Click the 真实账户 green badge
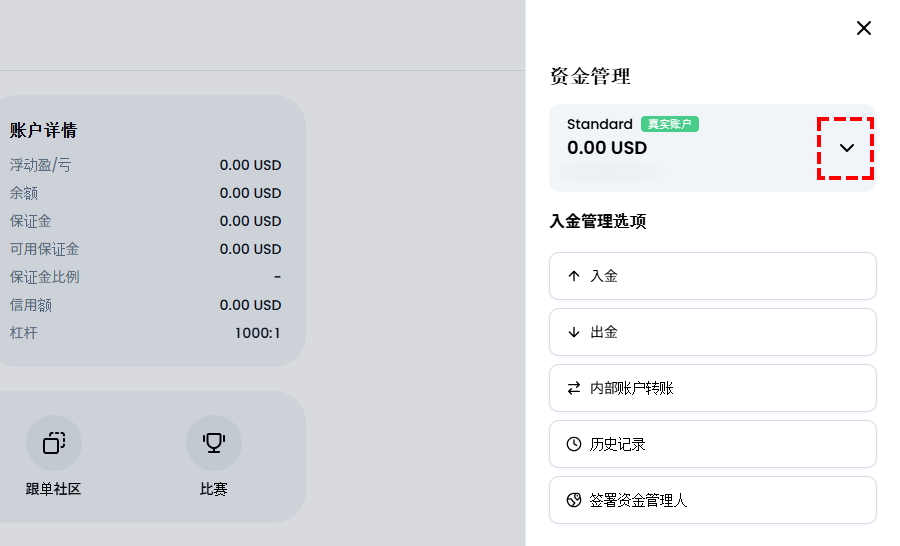 (669, 124)
